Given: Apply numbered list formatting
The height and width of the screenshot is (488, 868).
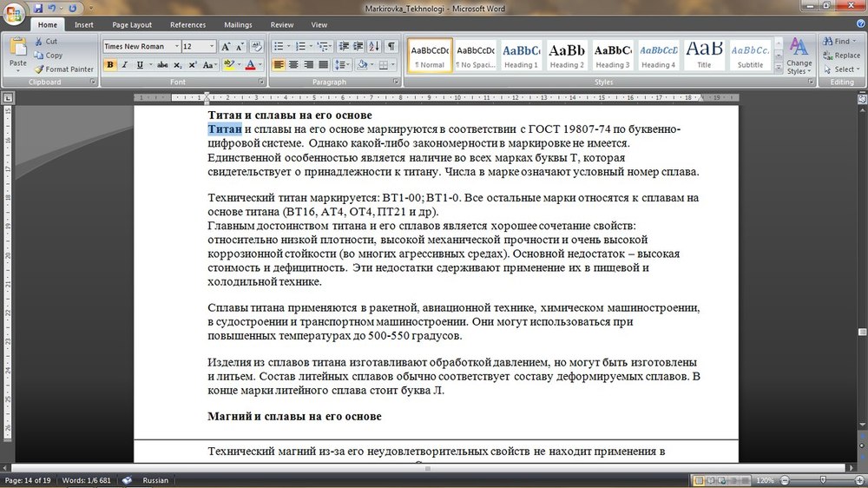Looking at the screenshot, I should (300, 47).
